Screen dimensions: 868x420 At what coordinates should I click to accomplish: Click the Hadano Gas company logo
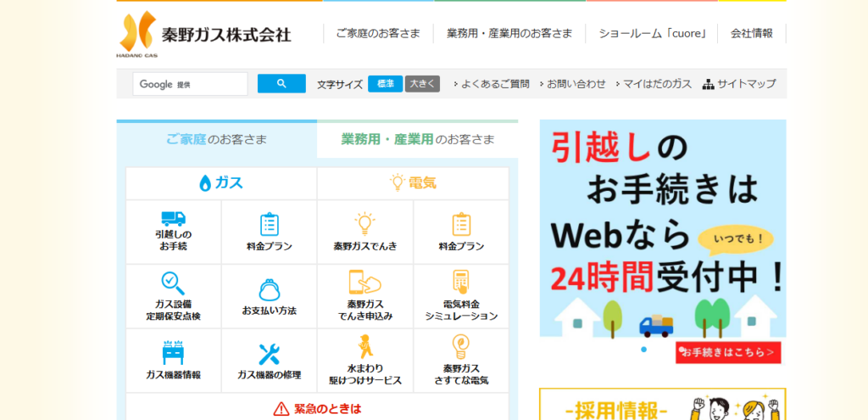(204, 34)
